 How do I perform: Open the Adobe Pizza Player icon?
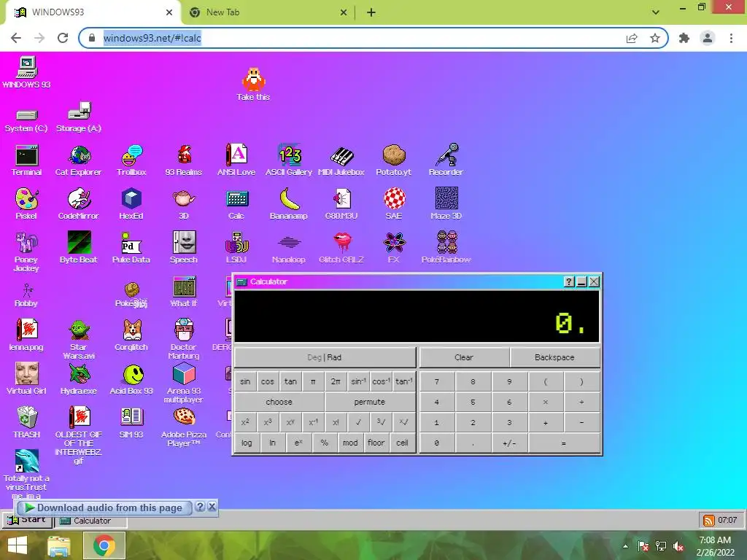point(184,427)
